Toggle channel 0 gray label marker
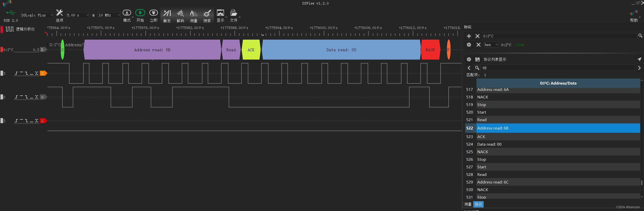Screen dimensions: 644x211 click(x=43, y=97)
